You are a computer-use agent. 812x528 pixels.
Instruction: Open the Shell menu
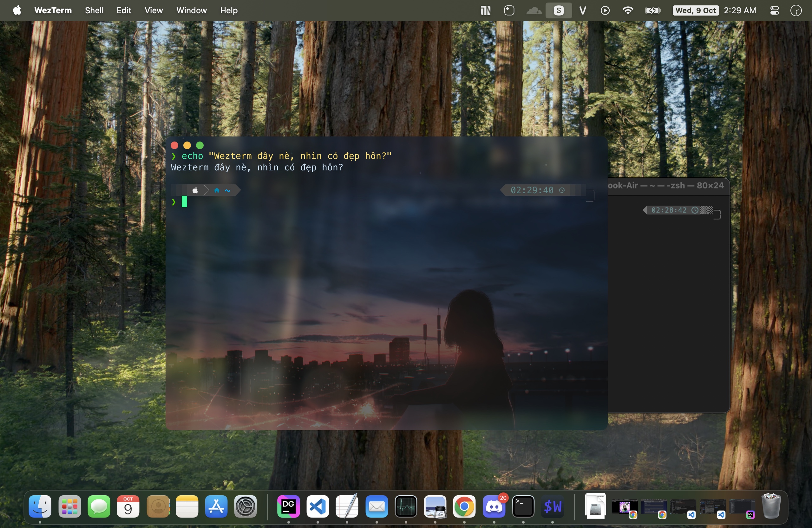94,10
